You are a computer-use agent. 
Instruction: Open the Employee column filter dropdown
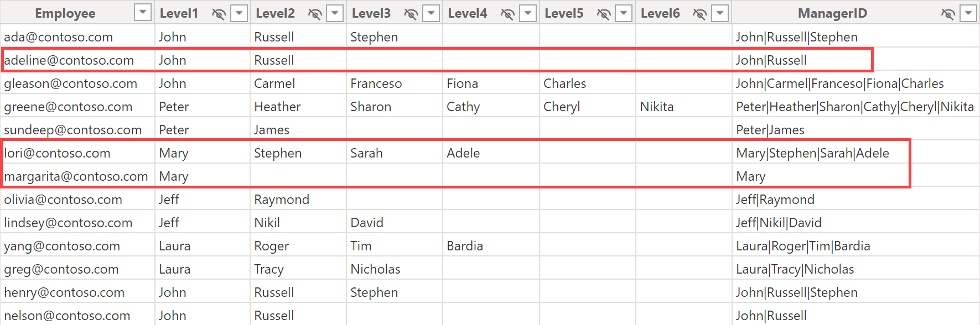coord(143,13)
